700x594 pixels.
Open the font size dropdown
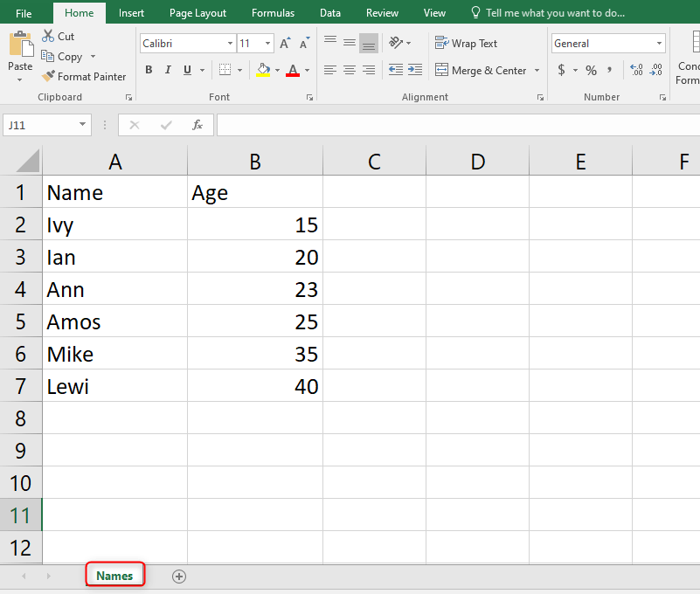pyautogui.click(x=268, y=44)
